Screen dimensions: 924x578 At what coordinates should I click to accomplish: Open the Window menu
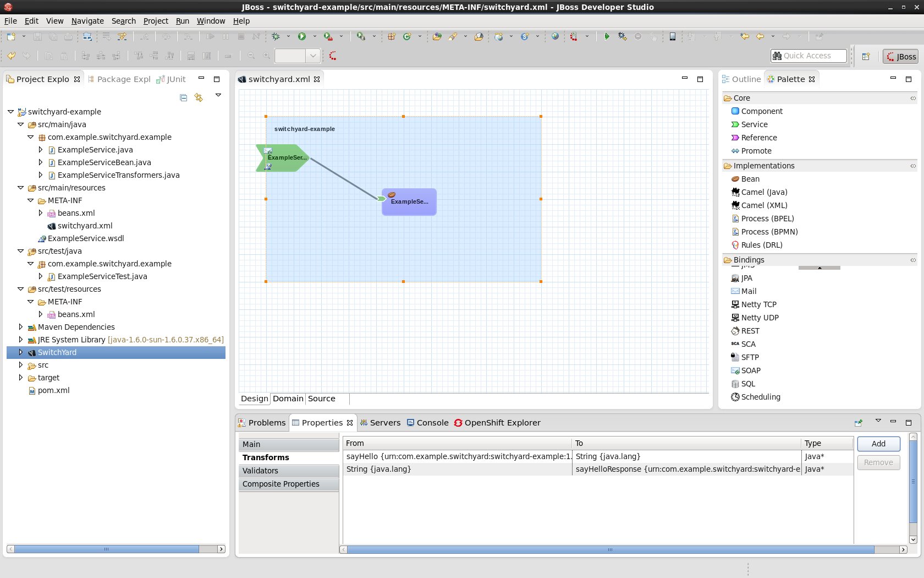coord(211,21)
